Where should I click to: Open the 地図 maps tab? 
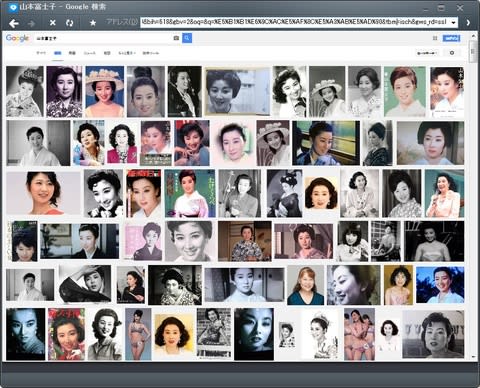[107, 53]
